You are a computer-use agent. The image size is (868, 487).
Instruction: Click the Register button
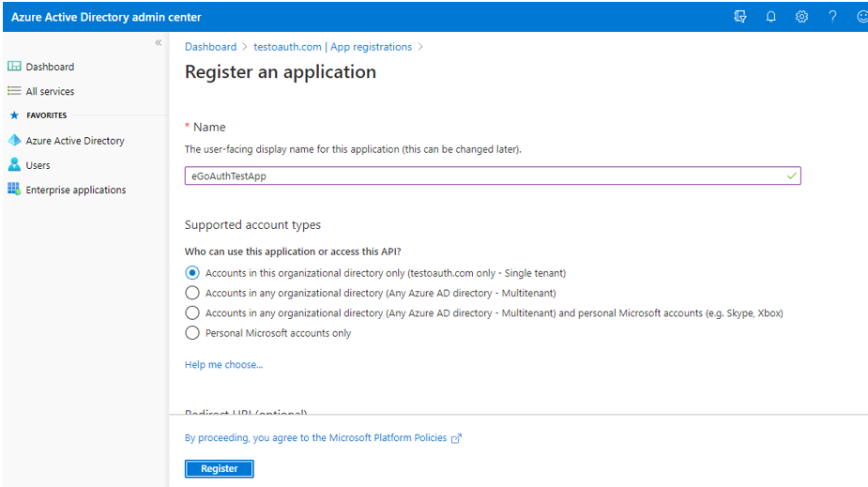[x=220, y=469]
